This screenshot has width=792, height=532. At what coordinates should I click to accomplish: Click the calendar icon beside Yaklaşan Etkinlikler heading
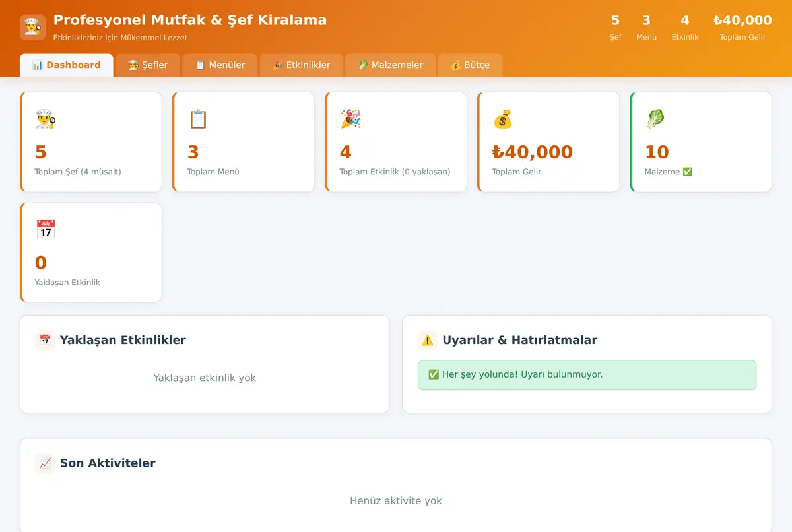45,340
